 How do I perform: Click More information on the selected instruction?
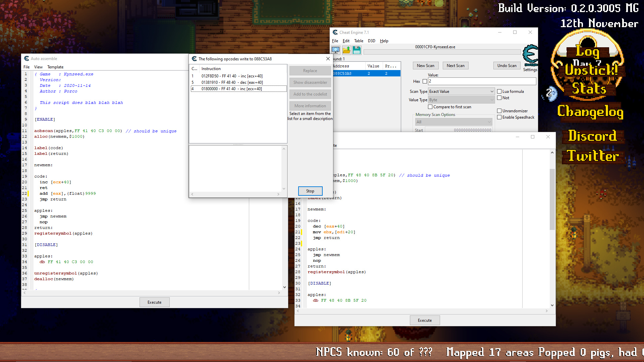pos(310,106)
